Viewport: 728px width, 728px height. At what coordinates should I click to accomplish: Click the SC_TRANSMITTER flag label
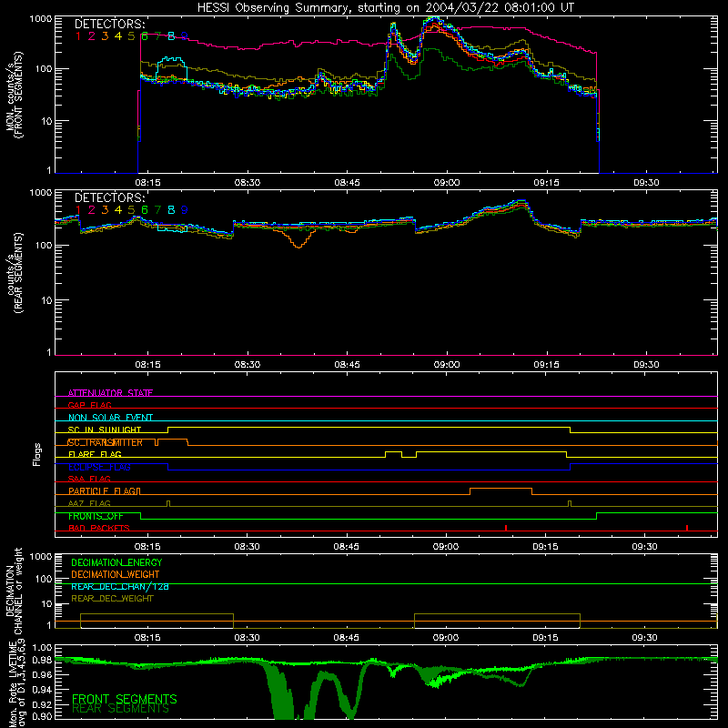click(105, 442)
